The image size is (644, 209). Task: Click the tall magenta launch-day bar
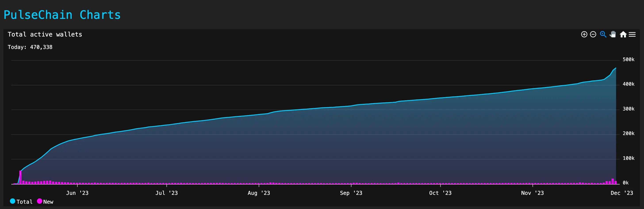(x=21, y=177)
